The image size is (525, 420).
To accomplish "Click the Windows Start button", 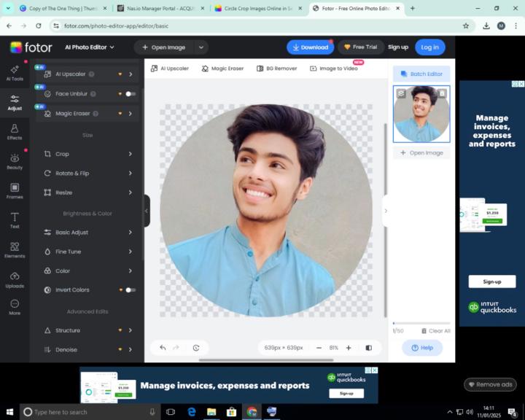I will coord(9,412).
